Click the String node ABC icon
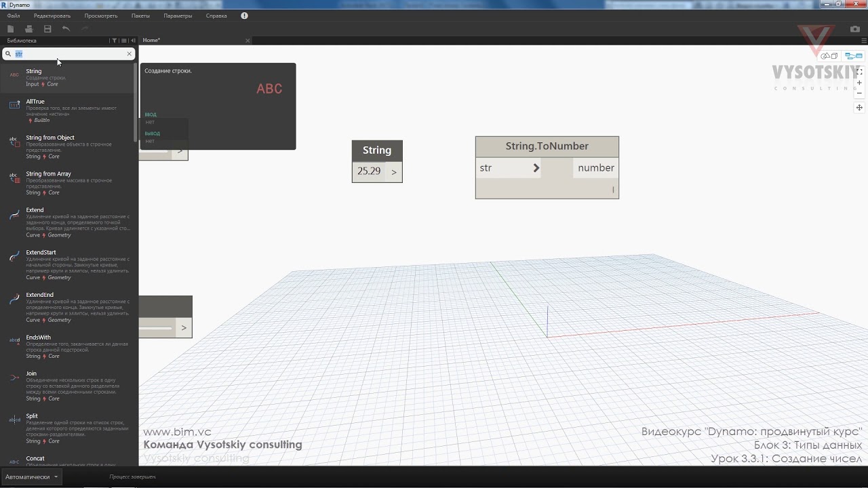This screenshot has height=488, width=868. pyautogui.click(x=14, y=75)
